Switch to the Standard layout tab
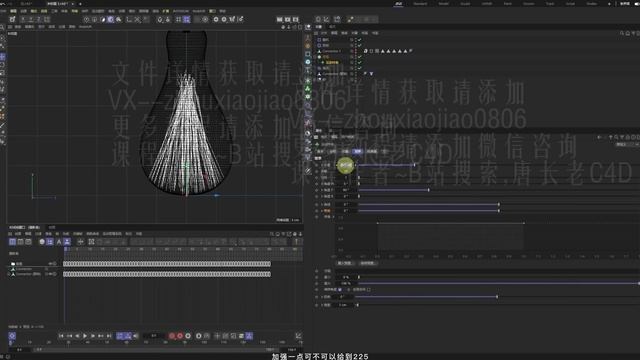Viewport: 640px width, 360px height. pos(420,4)
